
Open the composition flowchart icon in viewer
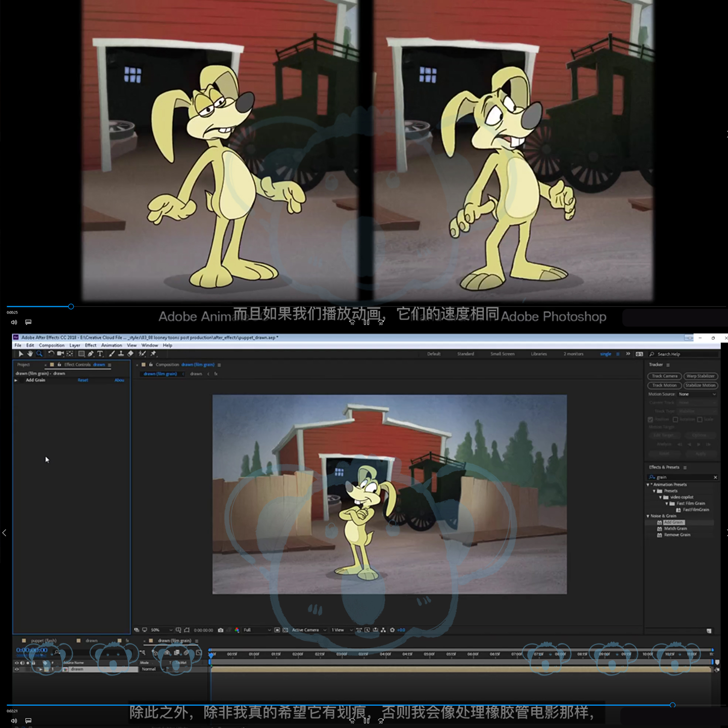[x=383, y=630]
